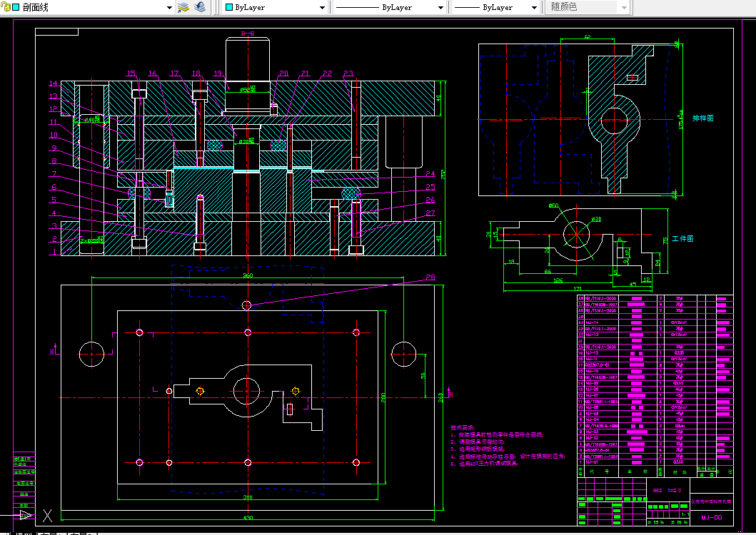Select part balloon number 27

click(x=430, y=213)
